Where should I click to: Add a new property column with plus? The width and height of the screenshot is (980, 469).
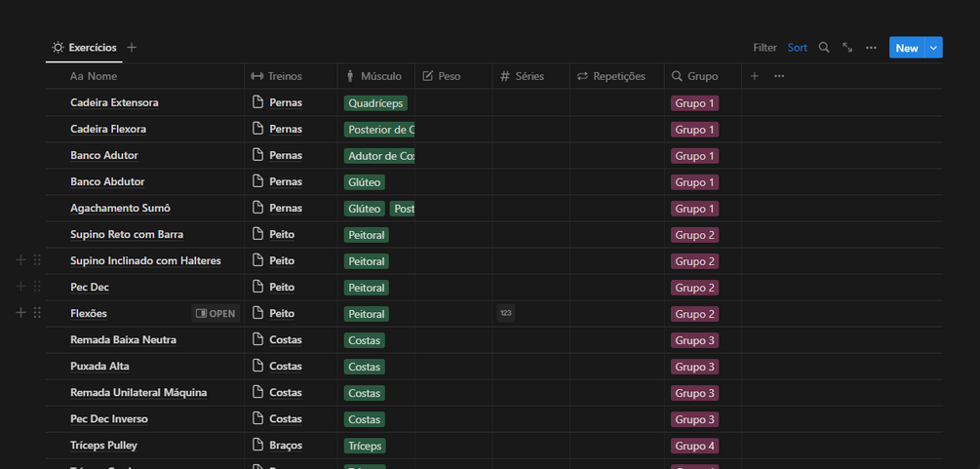click(755, 76)
